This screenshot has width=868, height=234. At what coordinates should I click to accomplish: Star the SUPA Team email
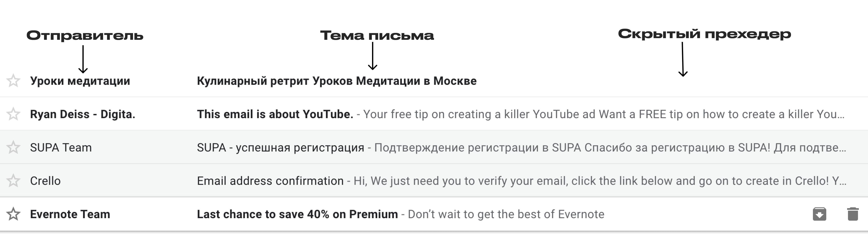[x=14, y=148]
